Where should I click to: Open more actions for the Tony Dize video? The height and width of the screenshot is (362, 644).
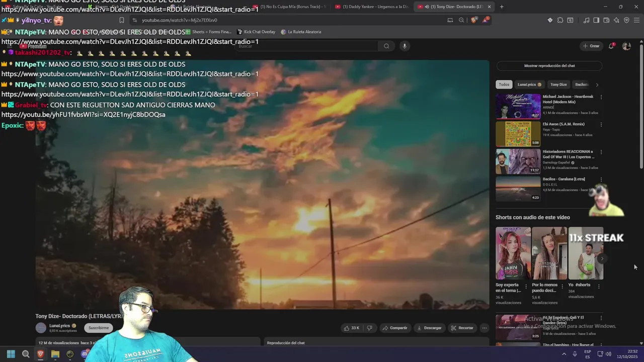485,328
